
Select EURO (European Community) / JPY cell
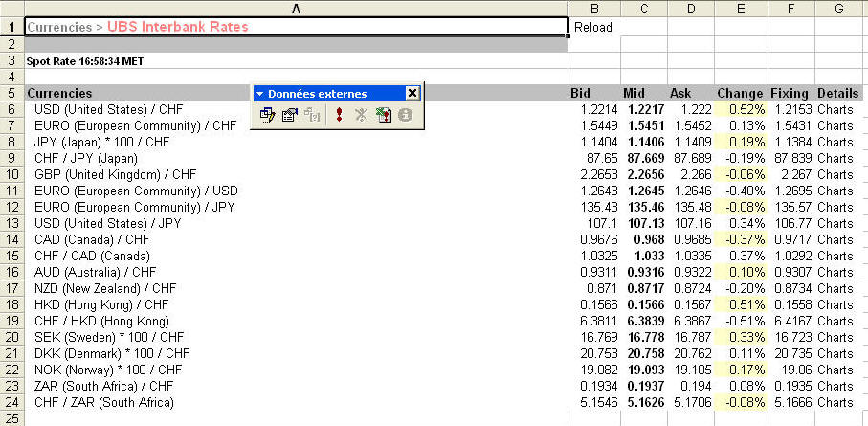(296, 207)
